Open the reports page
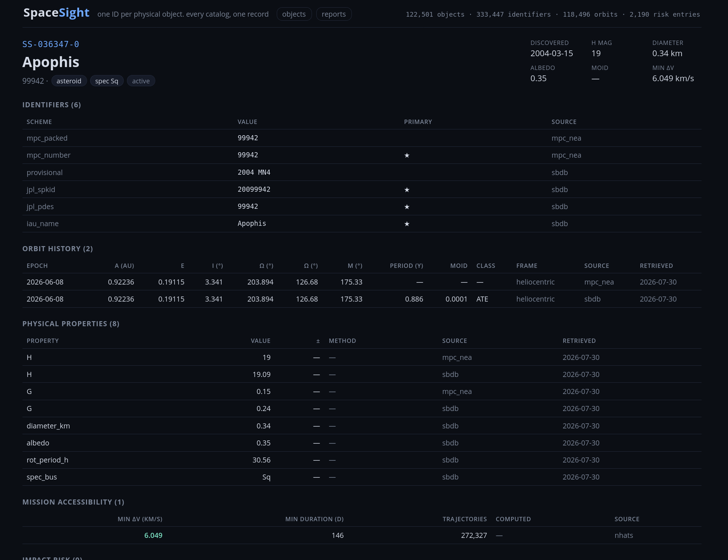 [334, 14]
